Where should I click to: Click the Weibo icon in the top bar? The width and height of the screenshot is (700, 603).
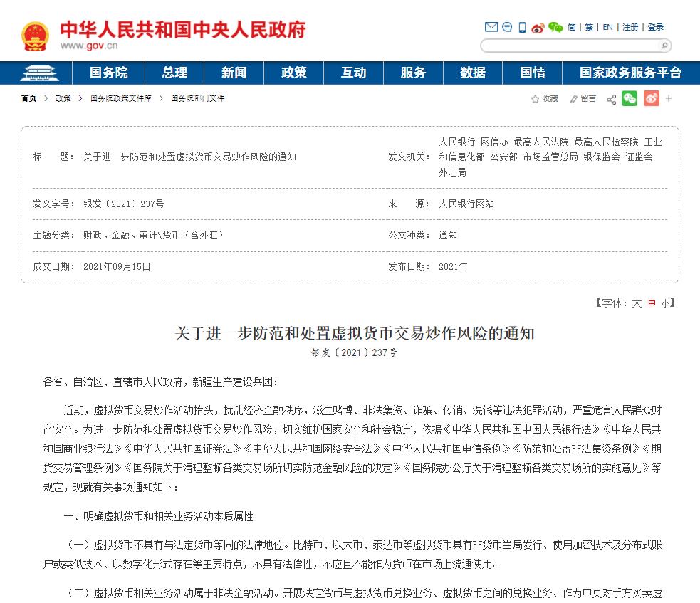(x=539, y=28)
